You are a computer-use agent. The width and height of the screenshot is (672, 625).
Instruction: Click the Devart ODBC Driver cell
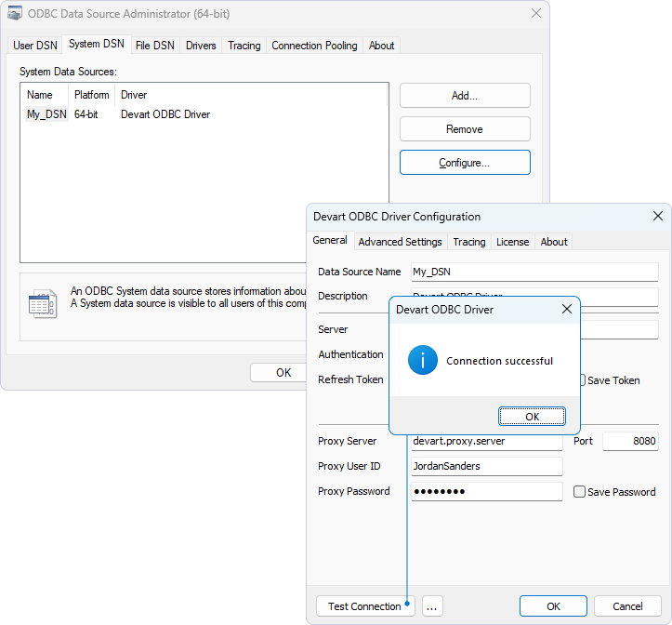[165, 114]
